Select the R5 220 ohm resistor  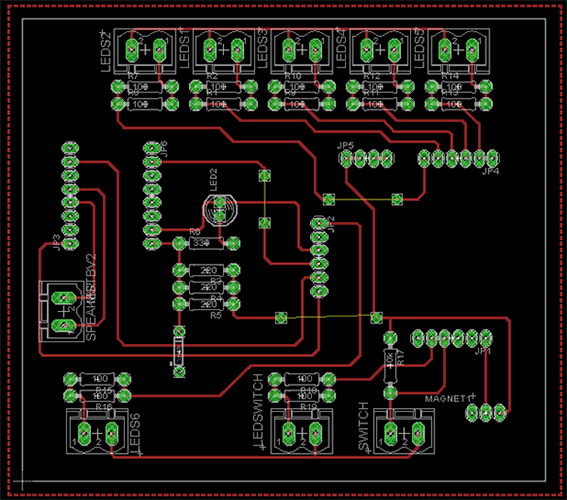pyautogui.click(x=206, y=304)
